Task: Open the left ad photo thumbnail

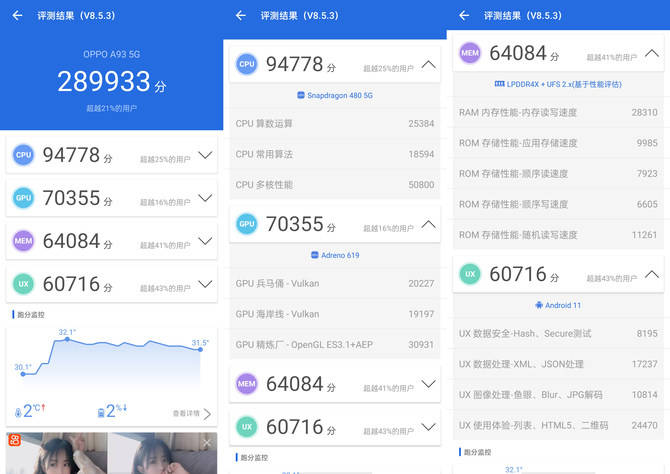Action: point(57,453)
